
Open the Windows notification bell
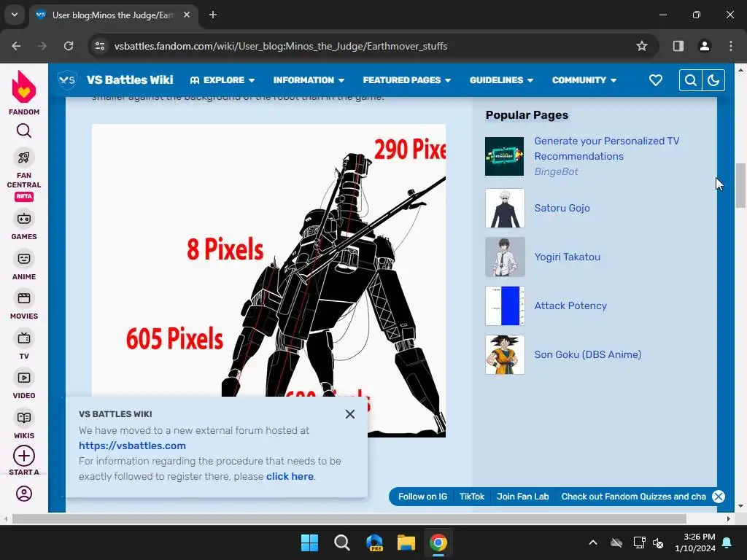coord(727,542)
